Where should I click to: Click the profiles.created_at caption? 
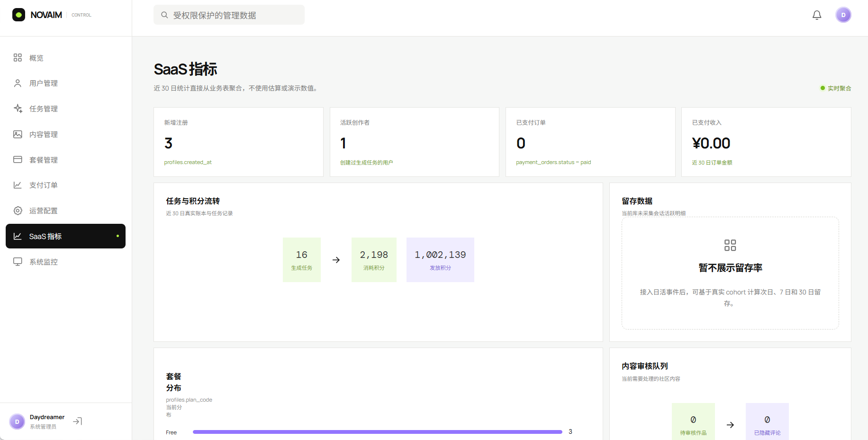coord(188,162)
